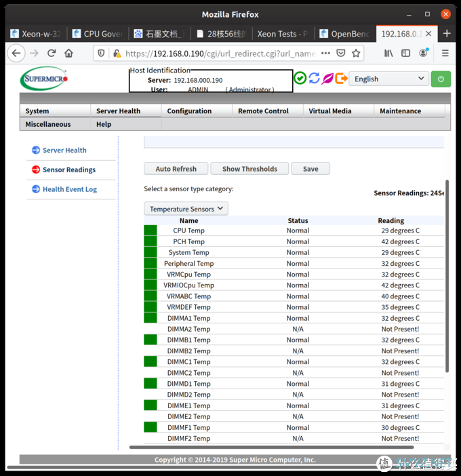This screenshot has height=476, width=461.
Task: Click the green CPU Temp status indicator
Action: pos(151,231)
